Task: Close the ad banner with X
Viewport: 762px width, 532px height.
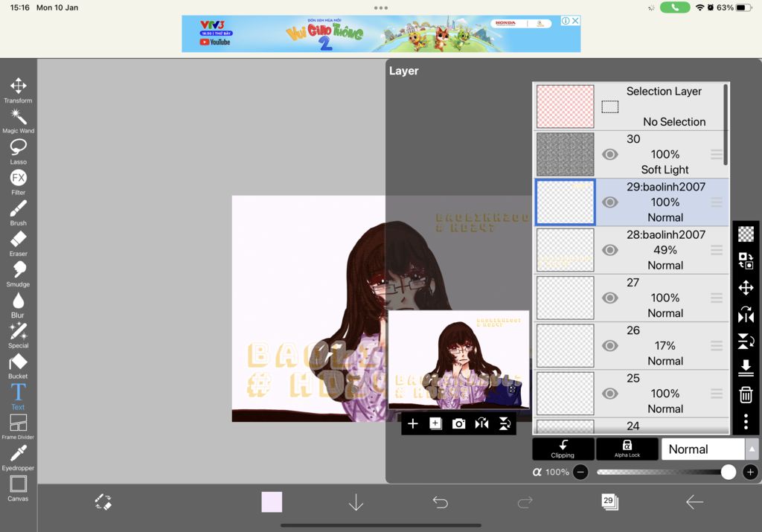Action: [x=575, y=20]
